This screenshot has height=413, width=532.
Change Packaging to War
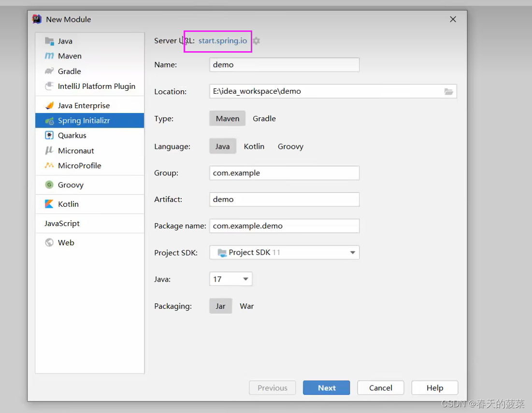247,306
